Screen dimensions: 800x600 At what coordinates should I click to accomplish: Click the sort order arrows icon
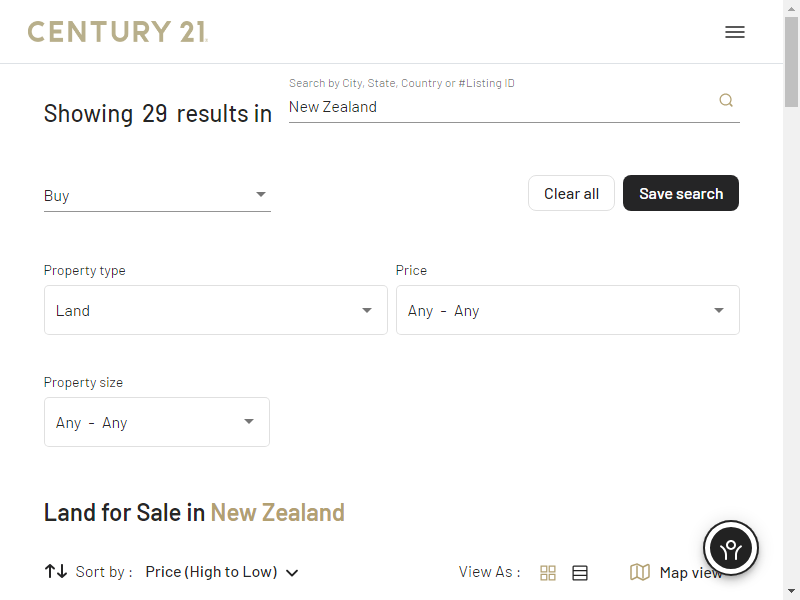(55, 572)
